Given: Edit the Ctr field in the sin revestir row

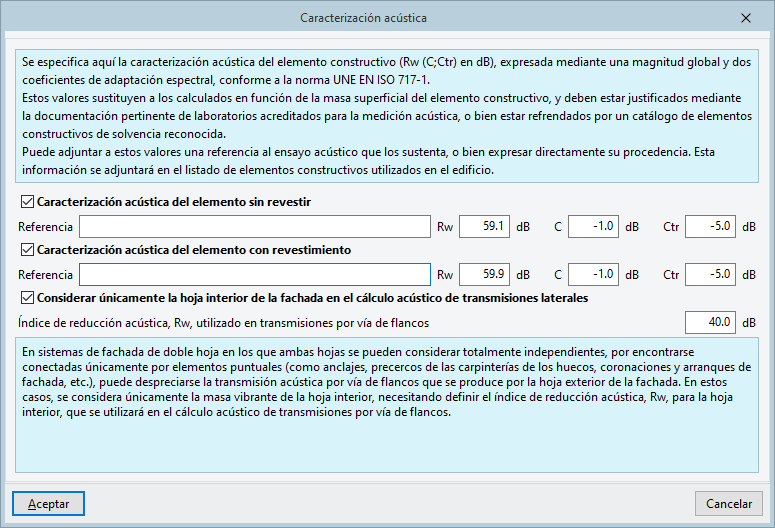Looking at the screenshot, I should pyautogui.click(x=710, y=226).
